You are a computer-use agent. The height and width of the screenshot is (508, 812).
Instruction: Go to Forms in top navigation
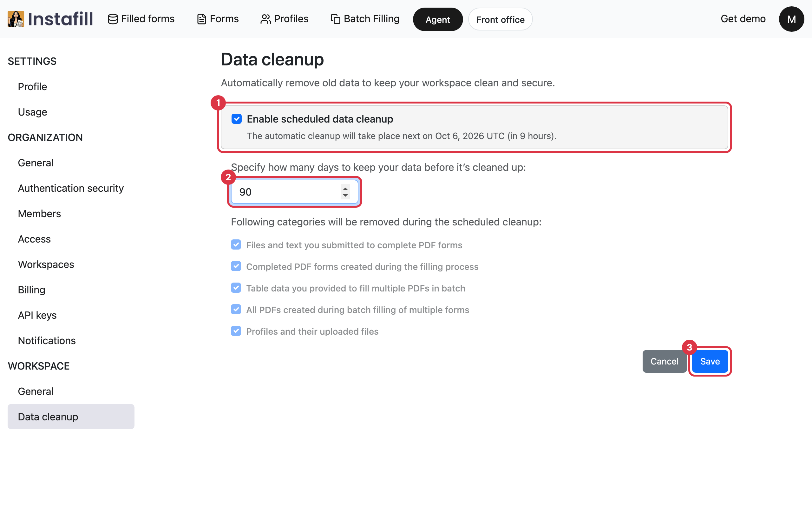218,19
